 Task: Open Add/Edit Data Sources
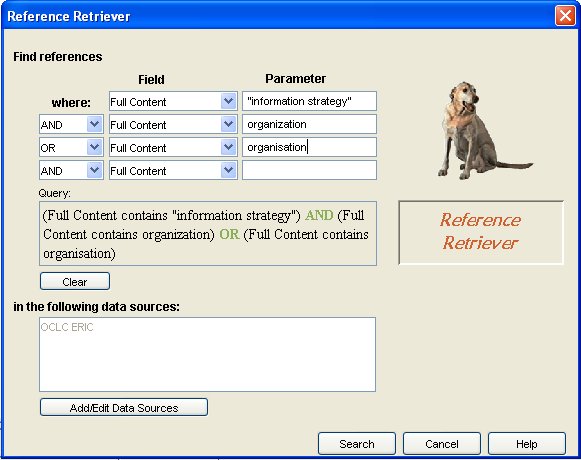(x=124, y=407)
